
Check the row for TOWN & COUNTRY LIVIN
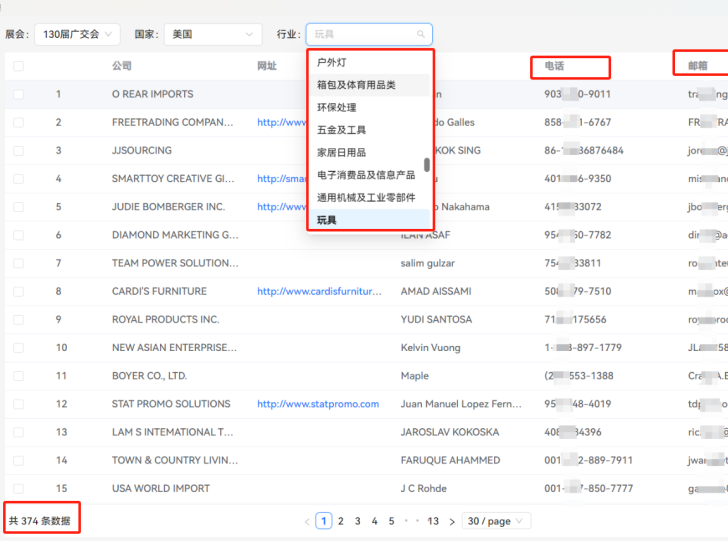[19, 460]
